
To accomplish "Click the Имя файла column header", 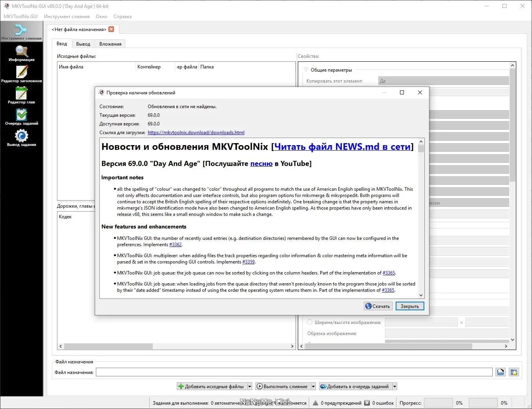I will [96, 67].
